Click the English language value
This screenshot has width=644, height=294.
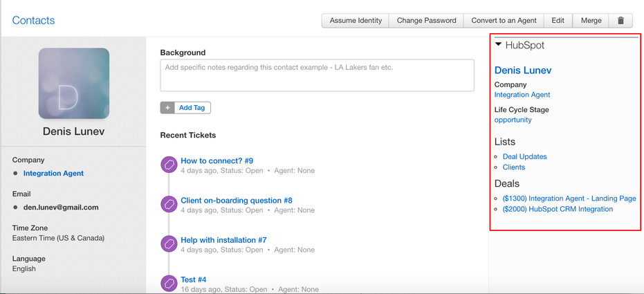click(x=24, y=269)
